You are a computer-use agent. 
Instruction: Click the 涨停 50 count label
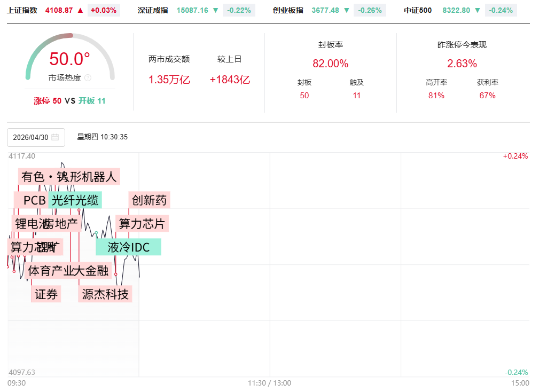48,100
